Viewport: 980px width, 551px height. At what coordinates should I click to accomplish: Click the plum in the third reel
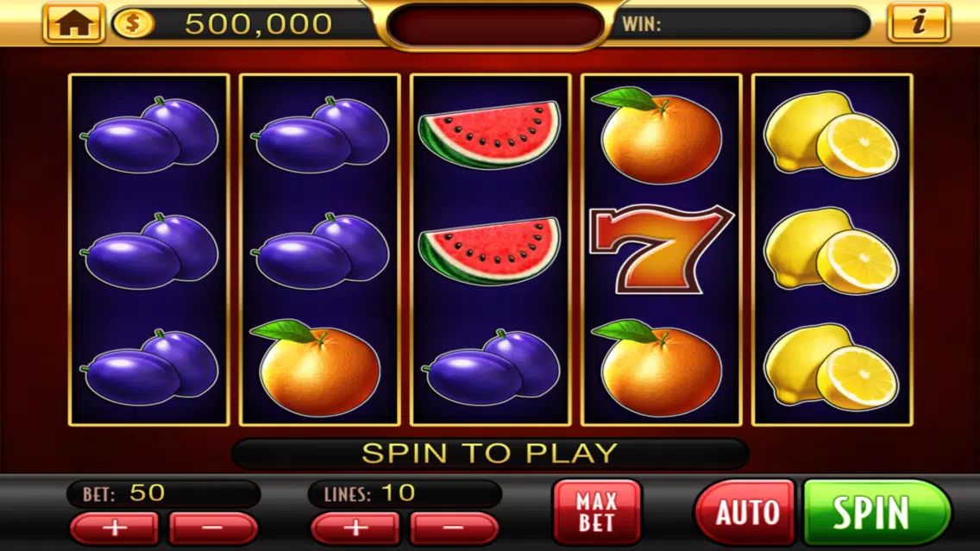491,366
